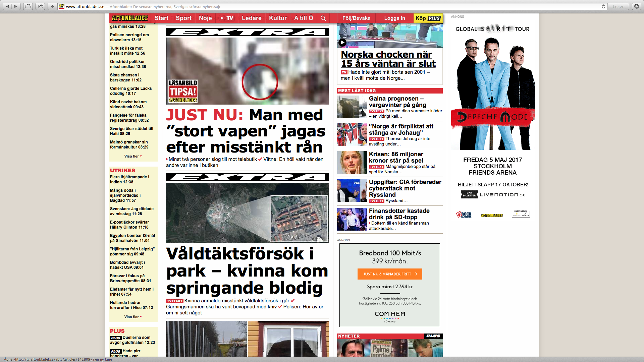The height and width of the screenshot is (362, 644).
Task: Open the TV tab in the navigation
Action: click(x=226, y=18)
